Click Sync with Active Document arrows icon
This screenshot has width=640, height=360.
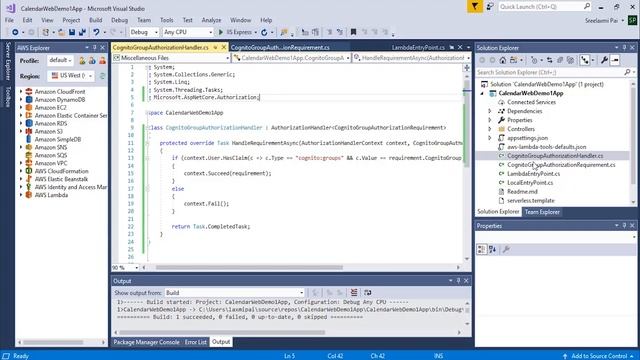pos(550,60)
